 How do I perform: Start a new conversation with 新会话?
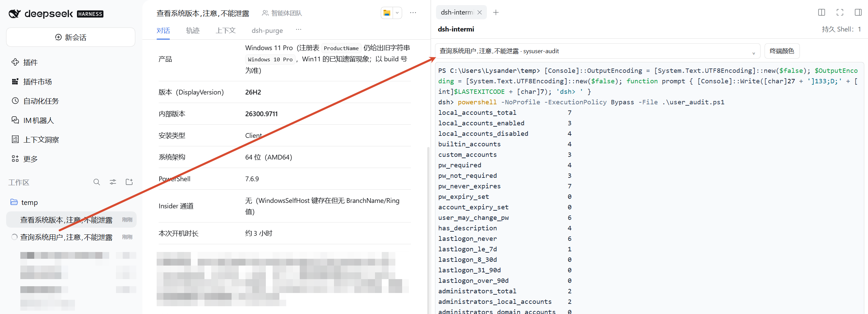click(x=71, y=37)
